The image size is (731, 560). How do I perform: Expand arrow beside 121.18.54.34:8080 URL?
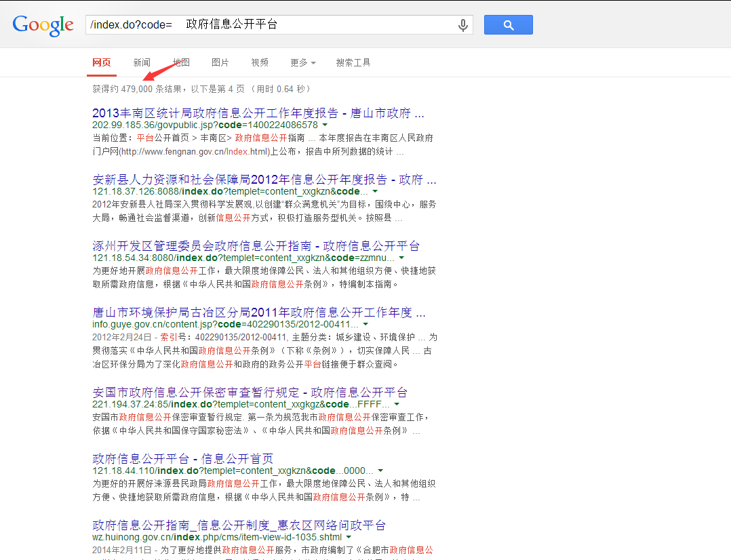point(401,258)
